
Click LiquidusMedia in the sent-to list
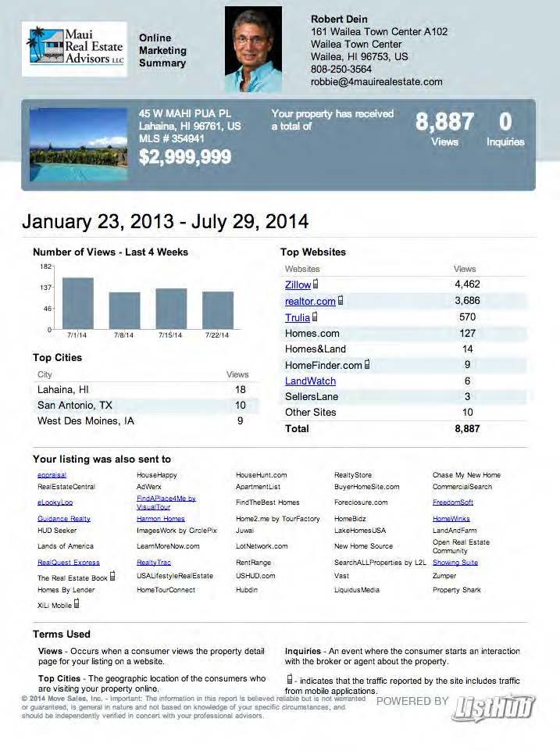pos(357,590)
